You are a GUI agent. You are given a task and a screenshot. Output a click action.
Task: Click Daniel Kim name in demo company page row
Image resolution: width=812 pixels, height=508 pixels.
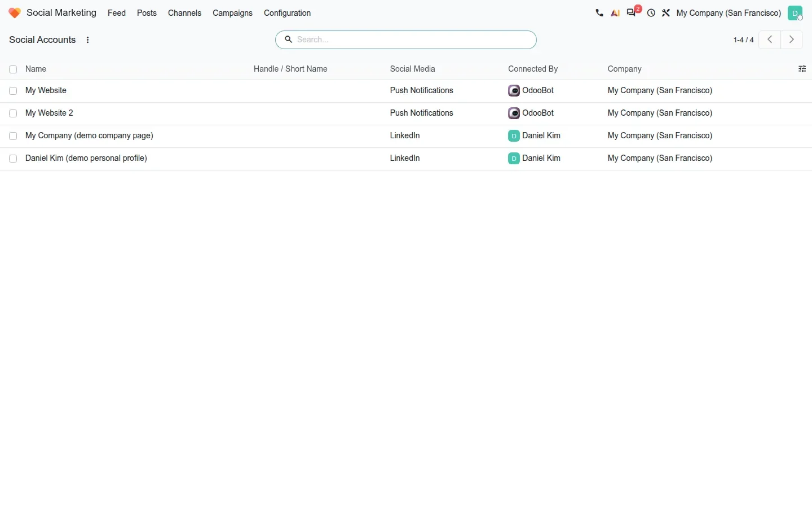(x=541, y=135)
